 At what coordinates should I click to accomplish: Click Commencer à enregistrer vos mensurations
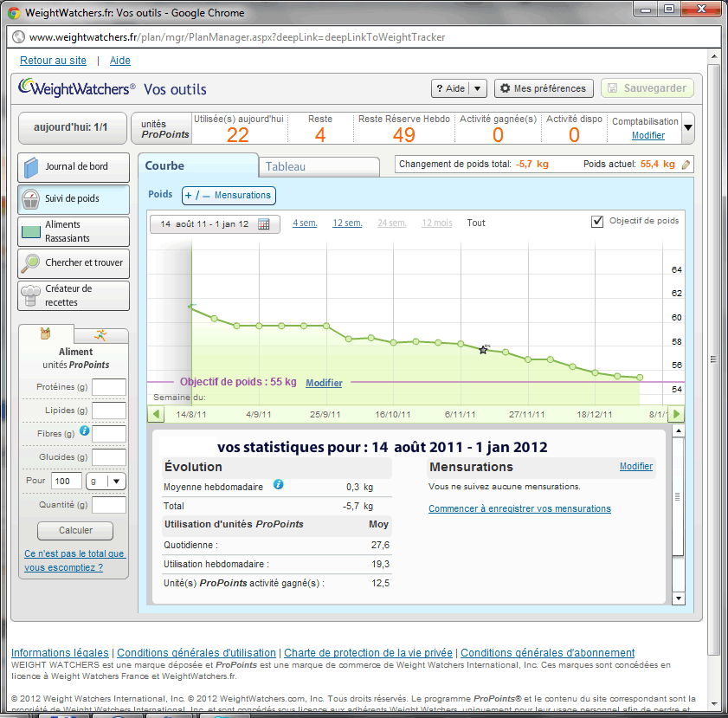click(x=519, y=508)
